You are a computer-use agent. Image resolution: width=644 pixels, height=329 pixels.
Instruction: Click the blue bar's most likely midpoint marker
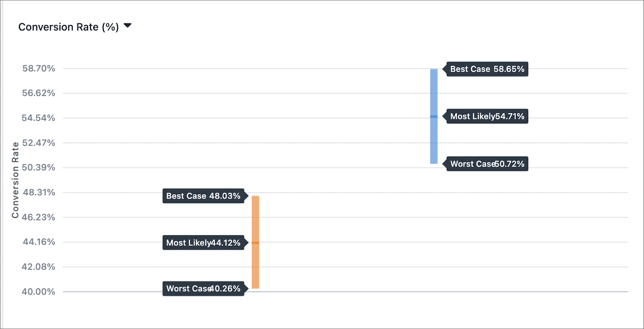[x=434, y=117]
